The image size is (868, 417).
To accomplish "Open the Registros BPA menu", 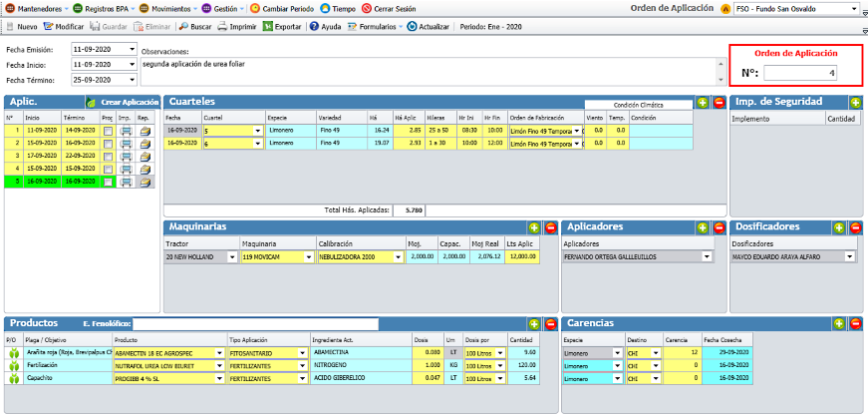I will pyautogui.click(x=104, y=9).
